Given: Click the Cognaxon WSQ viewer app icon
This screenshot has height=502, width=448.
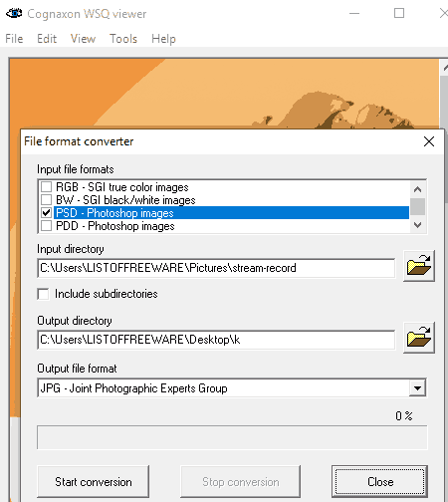Looking at the screenshot, I should click(x=14, y=13).
